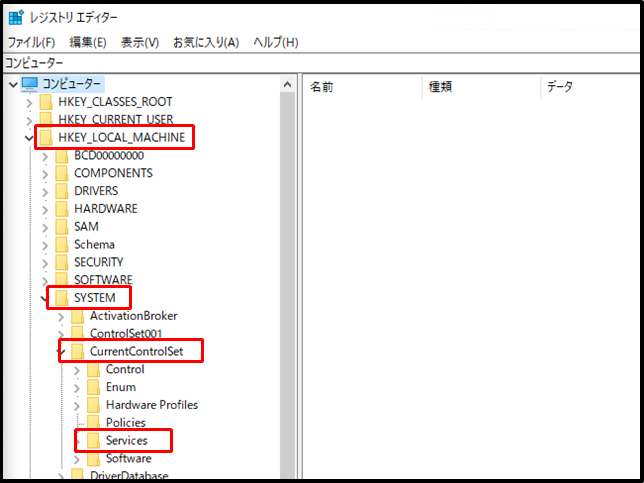The height and width of the screenshot is (483, 644).
Task: Select the HKEY_LOCAL_MACHINE tree label
Action: pyautogui.click(x=122, y=138)
